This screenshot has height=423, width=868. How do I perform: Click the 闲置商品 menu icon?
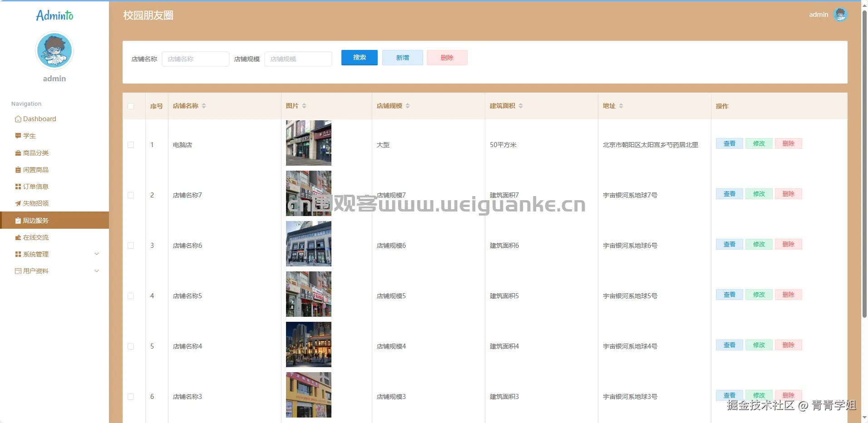coord(18,170)
